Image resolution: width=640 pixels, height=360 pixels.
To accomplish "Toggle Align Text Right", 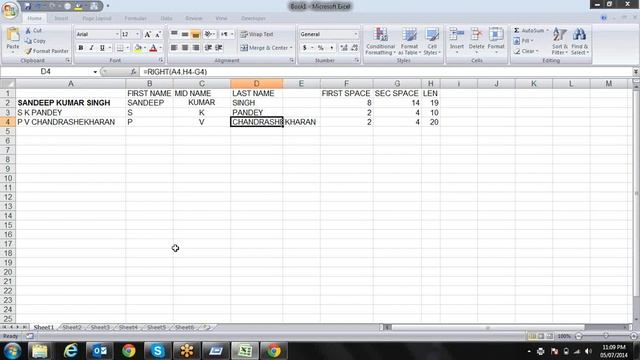I will tap(196, 48).
